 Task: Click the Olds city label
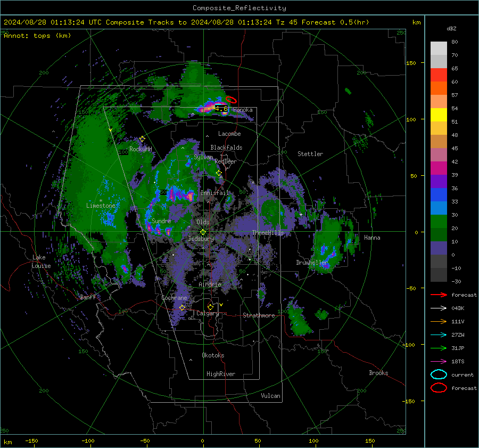point(203,222)
